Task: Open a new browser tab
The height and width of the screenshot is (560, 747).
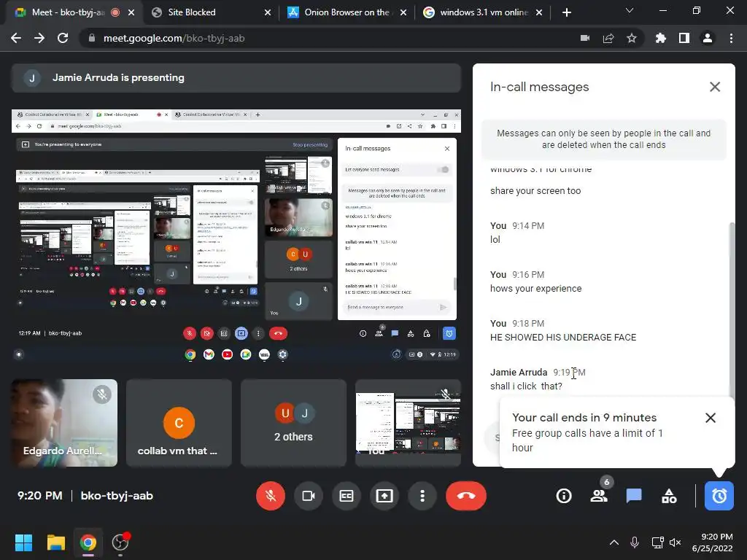Action: [x=566, y=12]
